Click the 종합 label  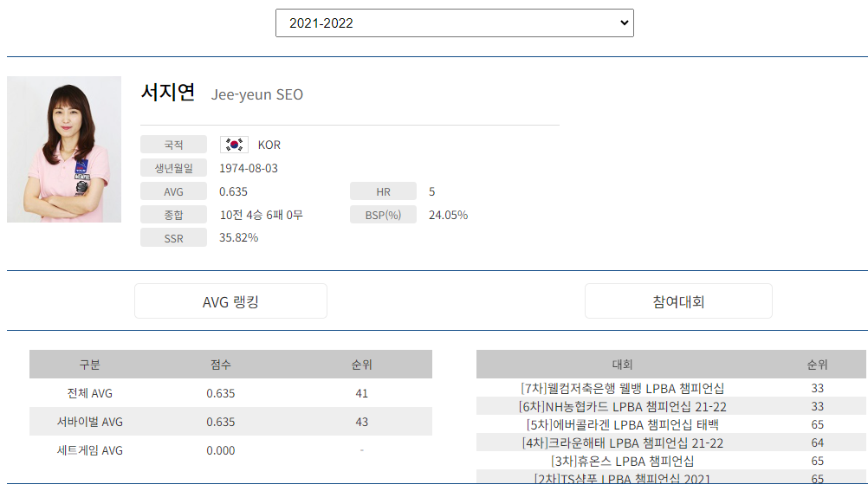pos(173,215)
